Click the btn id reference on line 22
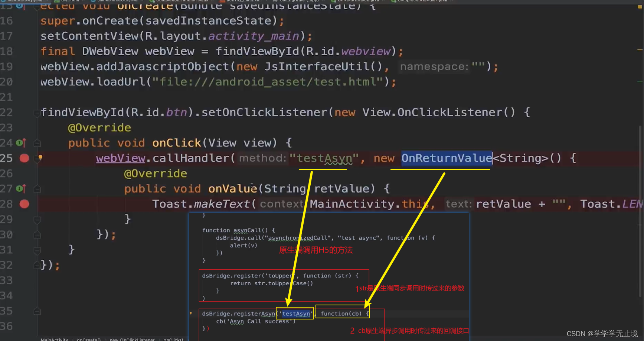 coord(176,112)
